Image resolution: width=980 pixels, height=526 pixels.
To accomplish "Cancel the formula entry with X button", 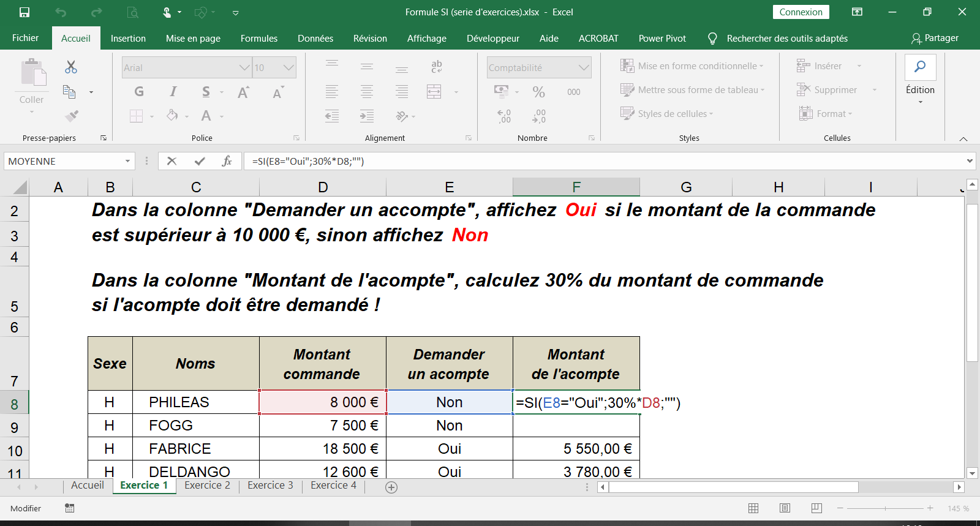I will (x=171, y=161).
